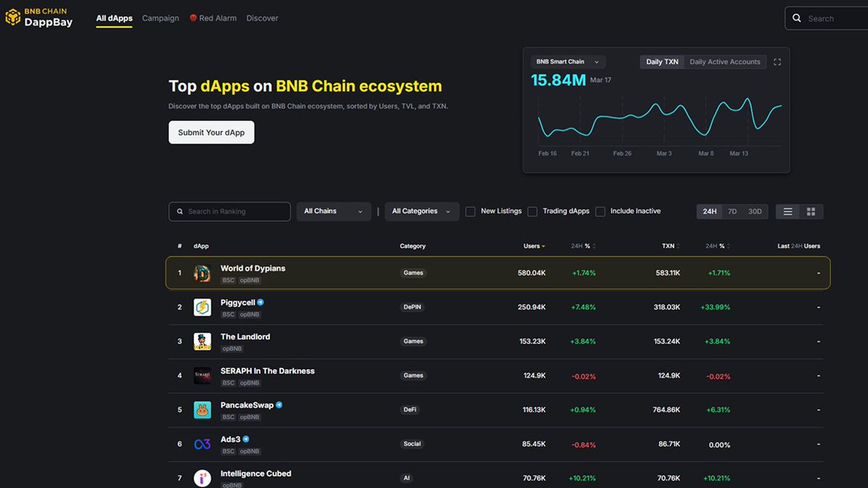This screenshot has height=488, width=868.
Task: Open the All Chains dropdown
Action: tap(334, 211)
